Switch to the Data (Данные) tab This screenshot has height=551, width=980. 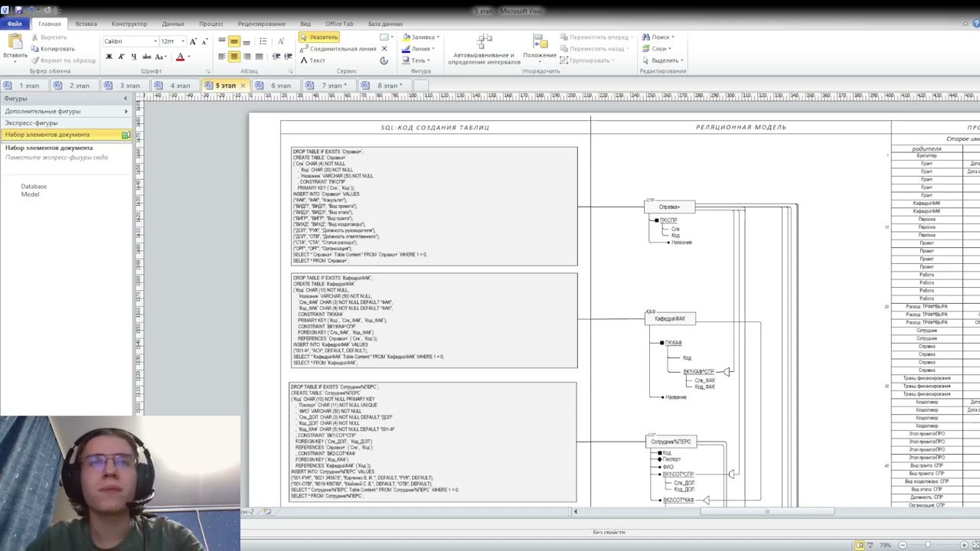(x=173, y=24)
